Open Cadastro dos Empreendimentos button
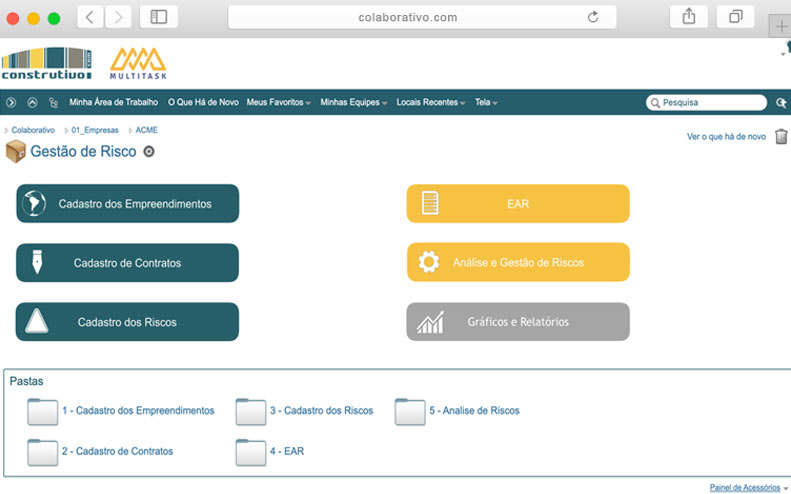Viewport: 791px width, 494px height. [128, 203]
